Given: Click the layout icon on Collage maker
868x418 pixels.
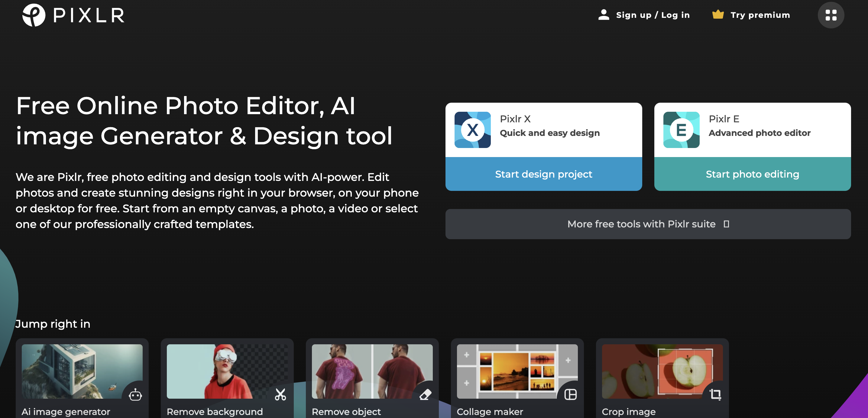Looking at the screenshot, I should (571, 394).
